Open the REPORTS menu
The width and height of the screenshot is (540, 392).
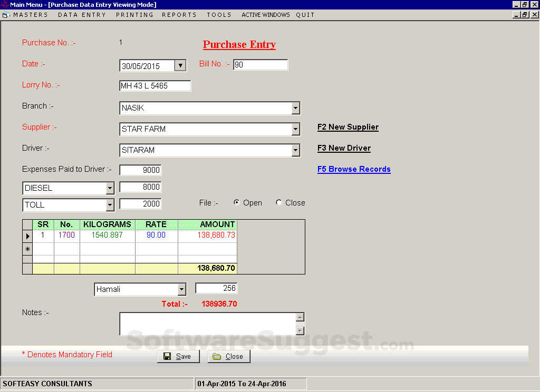click(179, 15)
